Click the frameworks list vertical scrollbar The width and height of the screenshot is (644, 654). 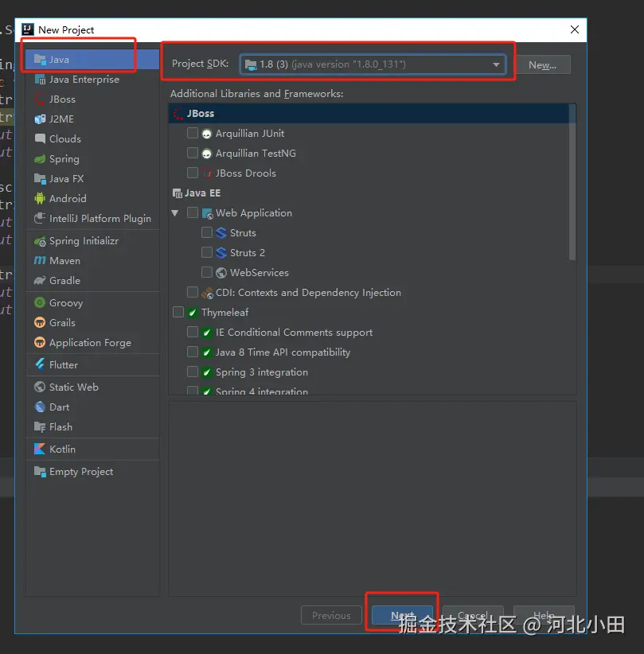[x=572, y=182]
